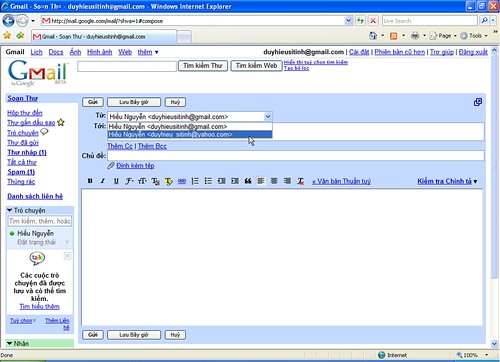Open a new blank browser tab
Viewport: 500px width, 362px height.
184,37
